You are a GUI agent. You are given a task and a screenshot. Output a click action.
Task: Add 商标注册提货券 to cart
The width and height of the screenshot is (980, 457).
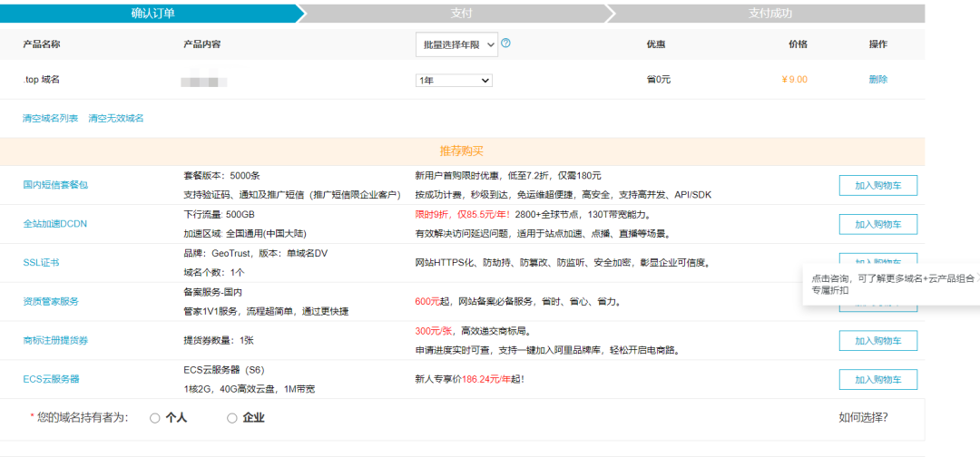click(x=878, y=341)
